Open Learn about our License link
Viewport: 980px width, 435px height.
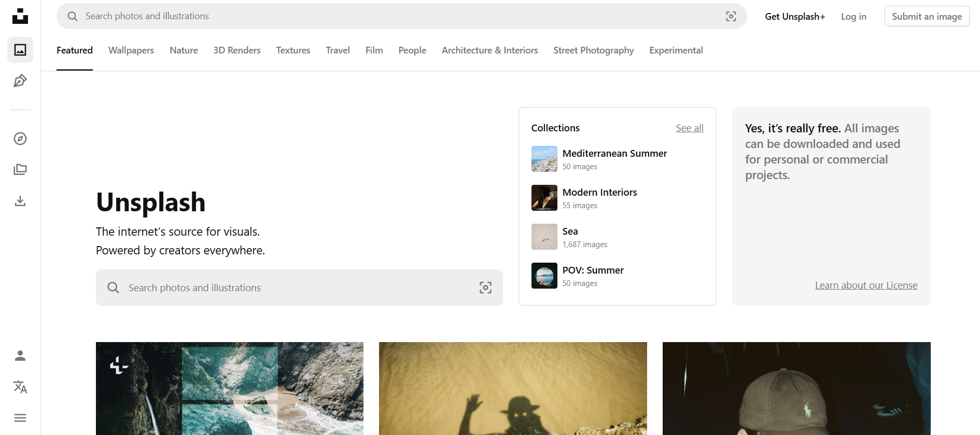click(x=866, y=286)
